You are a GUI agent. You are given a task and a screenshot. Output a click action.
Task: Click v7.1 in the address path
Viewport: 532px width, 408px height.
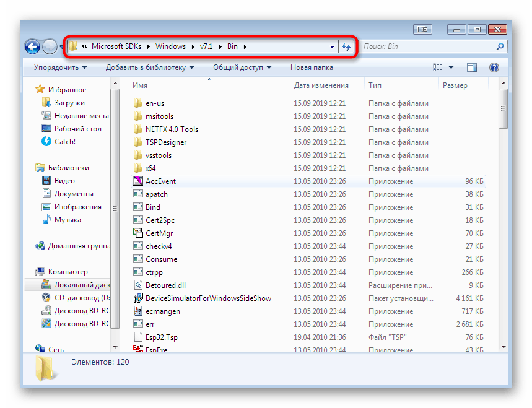click(206, 46)
